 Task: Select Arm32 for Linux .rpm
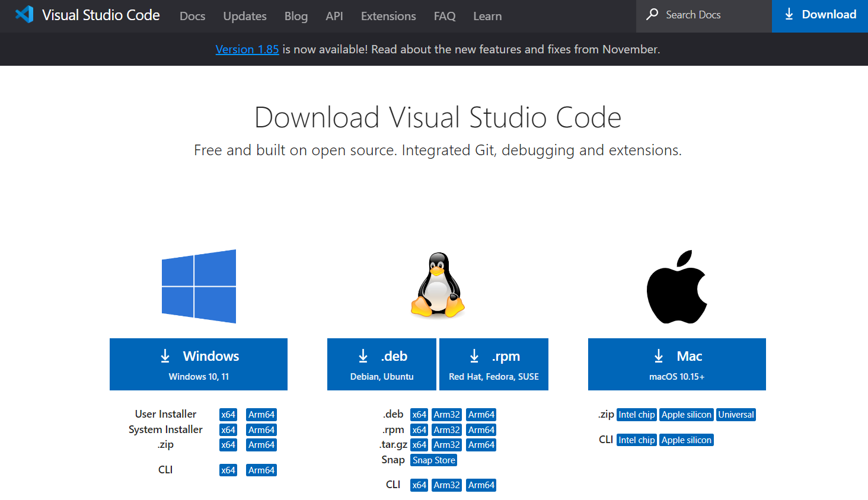point(447,430)
